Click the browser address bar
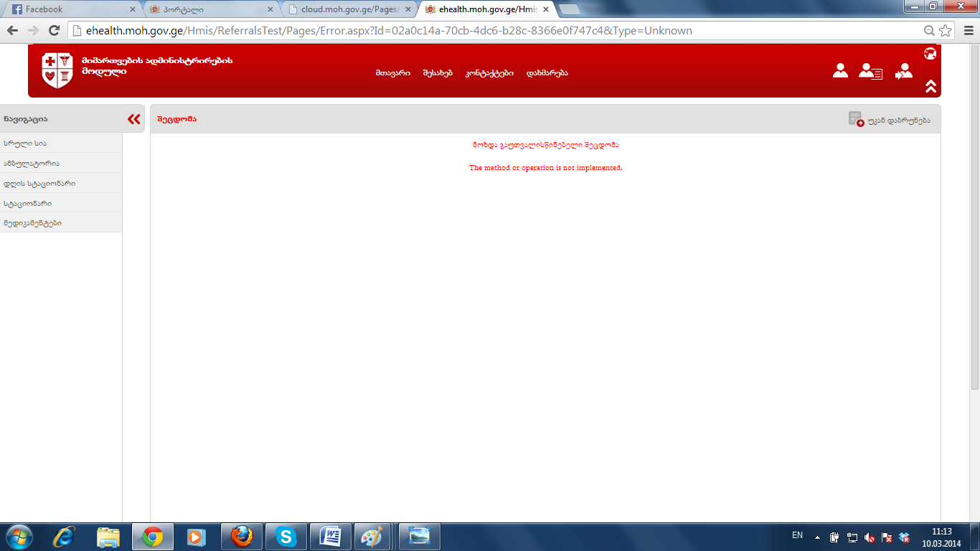This screenshot has height=551, width=980. 495,31
